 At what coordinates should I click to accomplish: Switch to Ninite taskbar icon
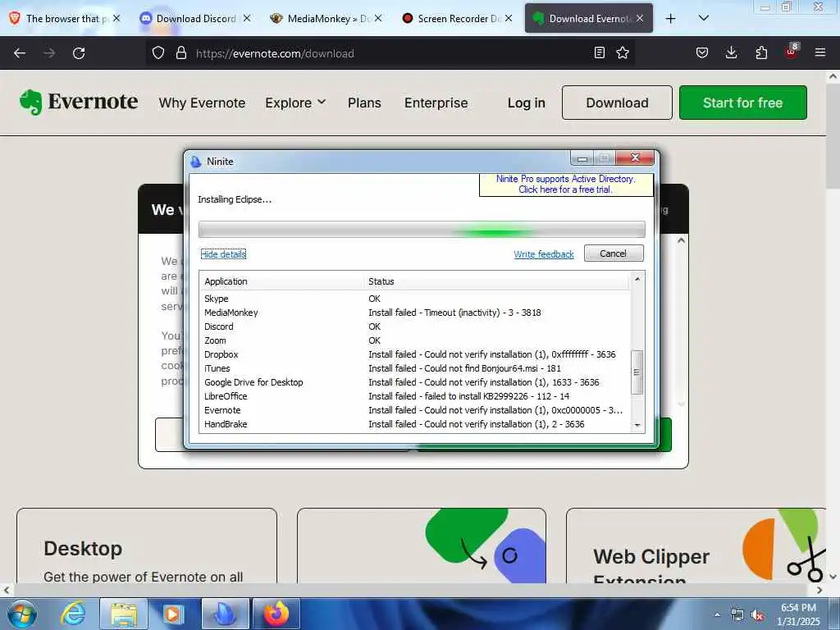point(225,614)
